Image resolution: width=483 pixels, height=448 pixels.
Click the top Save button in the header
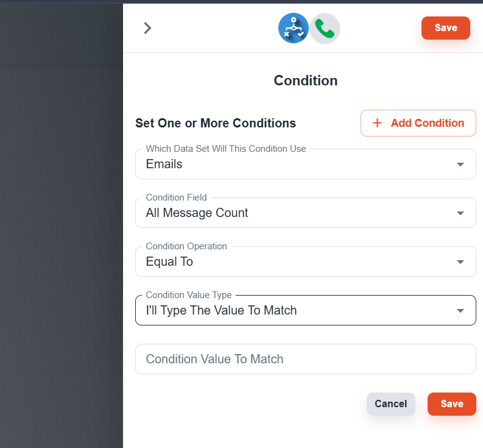445,28
